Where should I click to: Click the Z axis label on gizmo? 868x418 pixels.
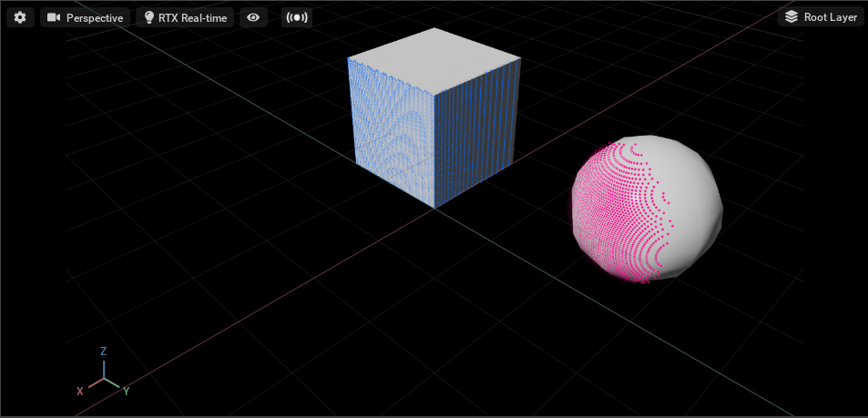[x=104, y=351]
